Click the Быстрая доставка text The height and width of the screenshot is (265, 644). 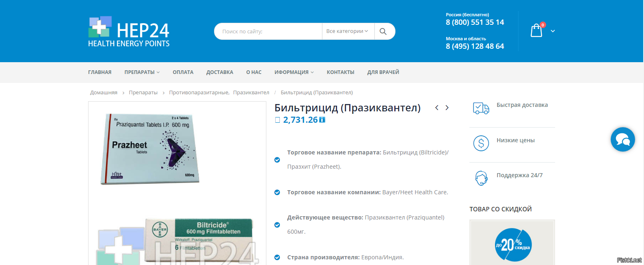(x=522, y=105)
